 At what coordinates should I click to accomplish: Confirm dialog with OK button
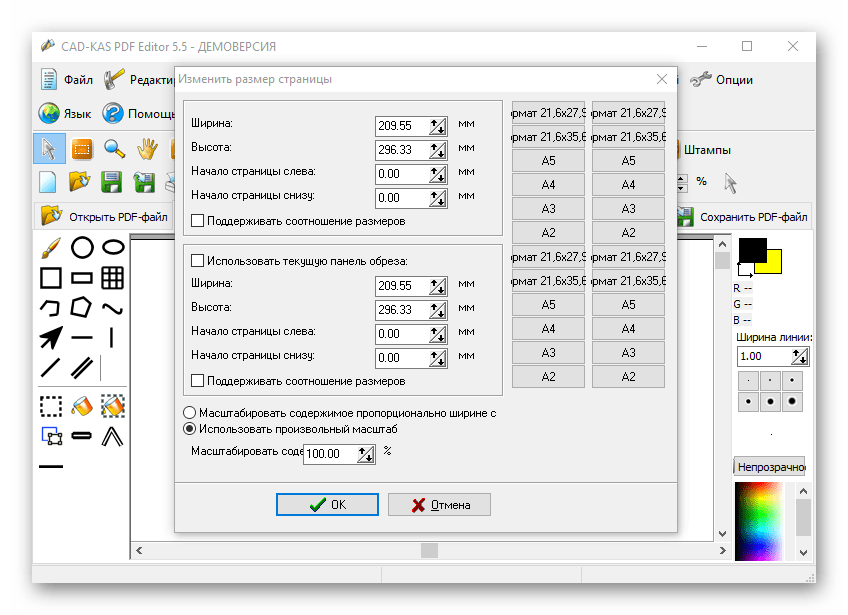click(x=327, y=505)
